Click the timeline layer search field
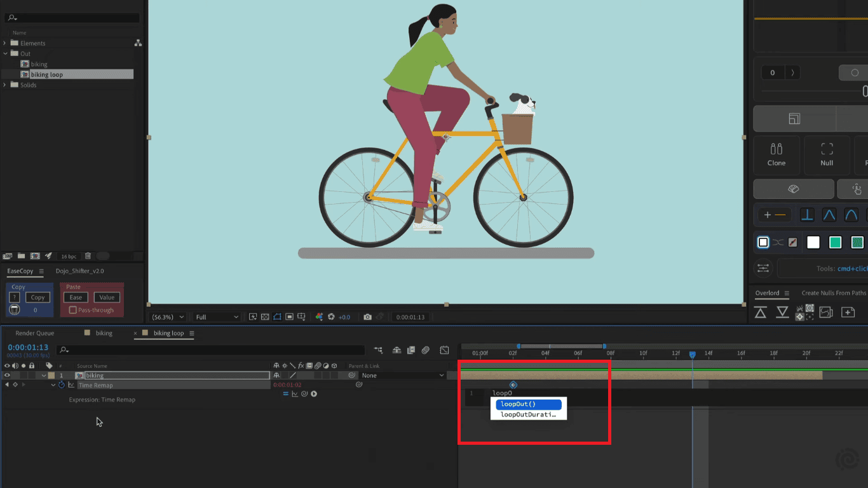 (x=210, y=349)
